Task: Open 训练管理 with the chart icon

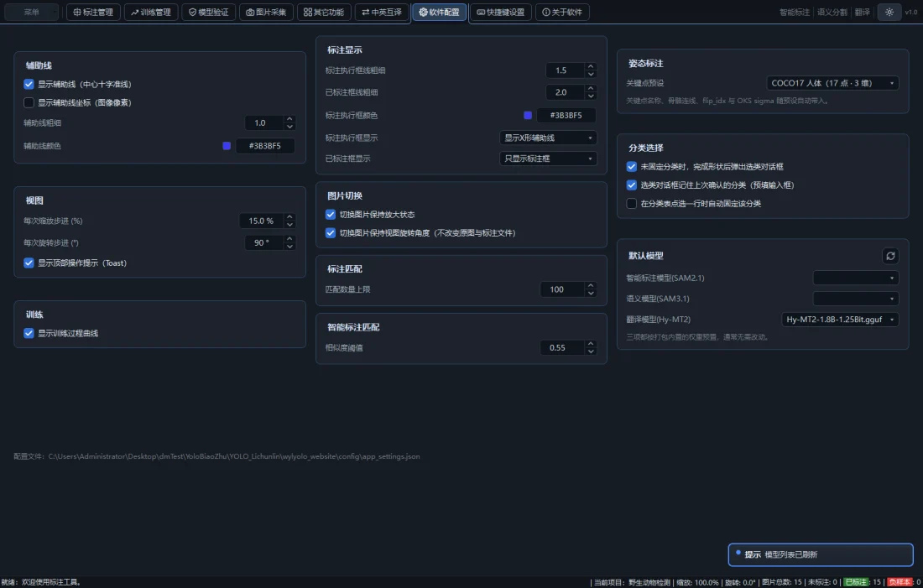Action: (x=151, y=12)
